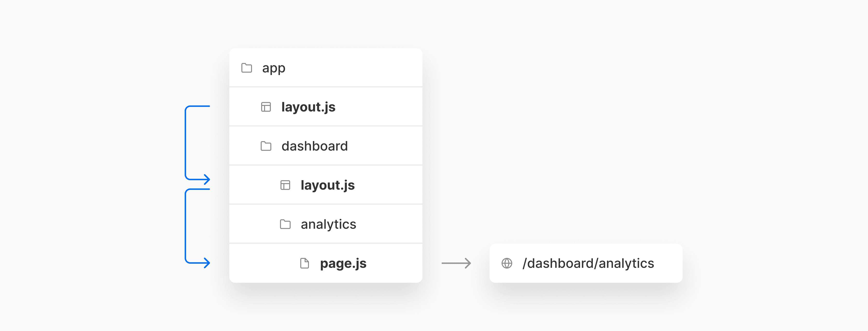Click the globe icon beside /dashboard/analytics

coord(507,263)
